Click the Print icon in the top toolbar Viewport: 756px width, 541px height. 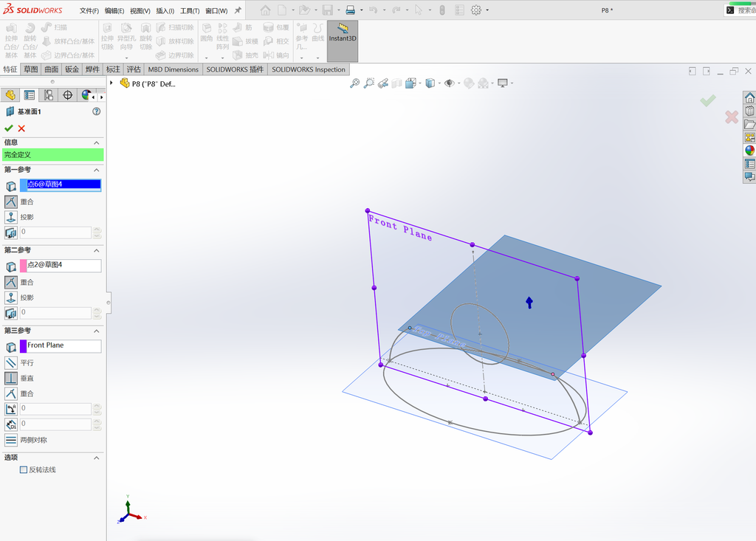point(351,10)
